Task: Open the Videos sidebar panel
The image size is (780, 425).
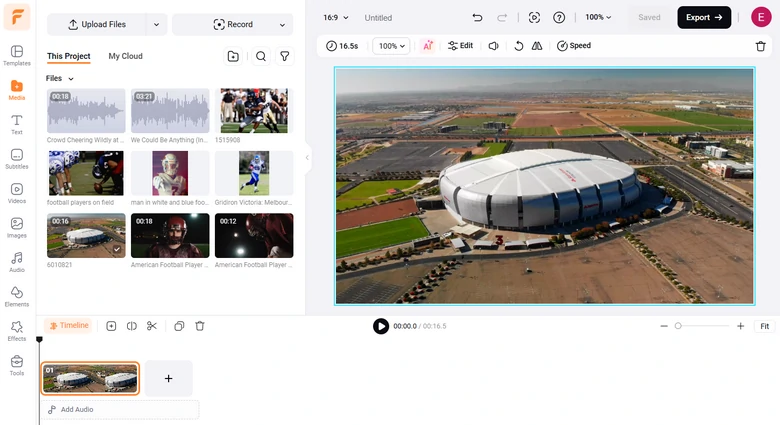Action: coord(16,193)
